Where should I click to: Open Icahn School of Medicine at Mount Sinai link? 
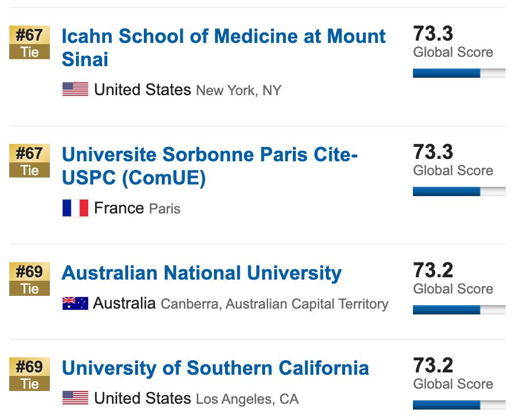(x=223, y=37)
